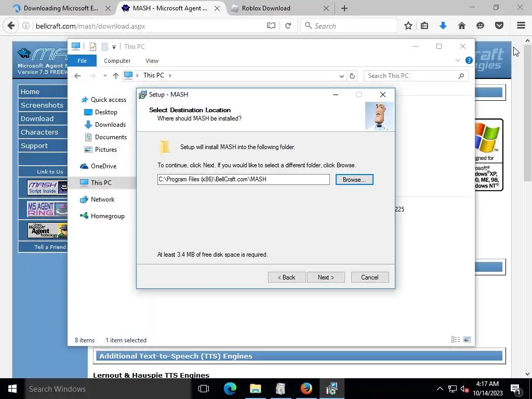
Task: Open Characters link on MASH website
Action: click(39, 132)
